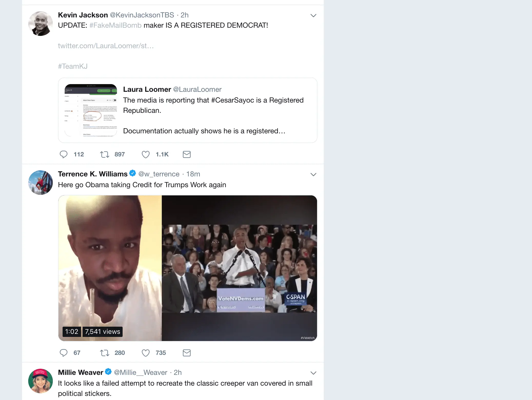Like Terrence K. Williams' tweet

point(146,353)
